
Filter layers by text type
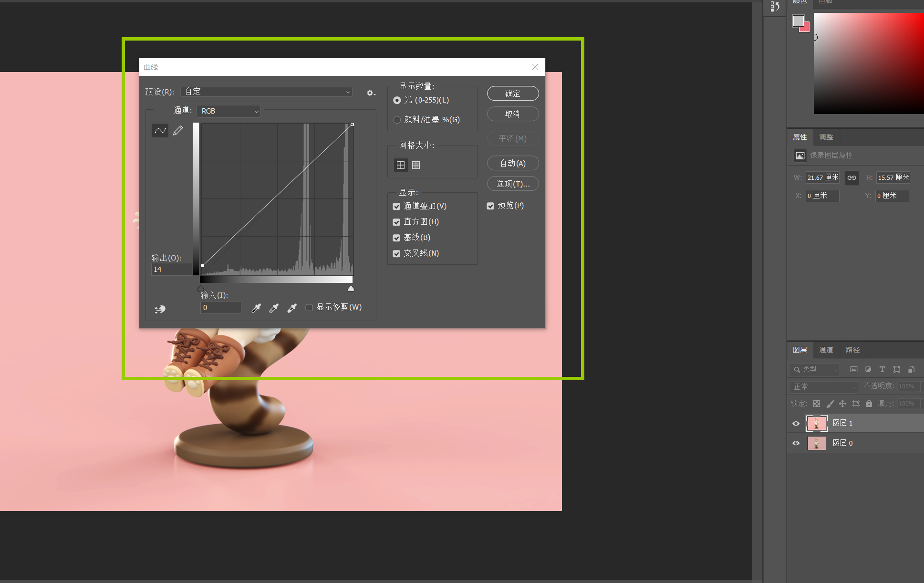tap(882, 369)
